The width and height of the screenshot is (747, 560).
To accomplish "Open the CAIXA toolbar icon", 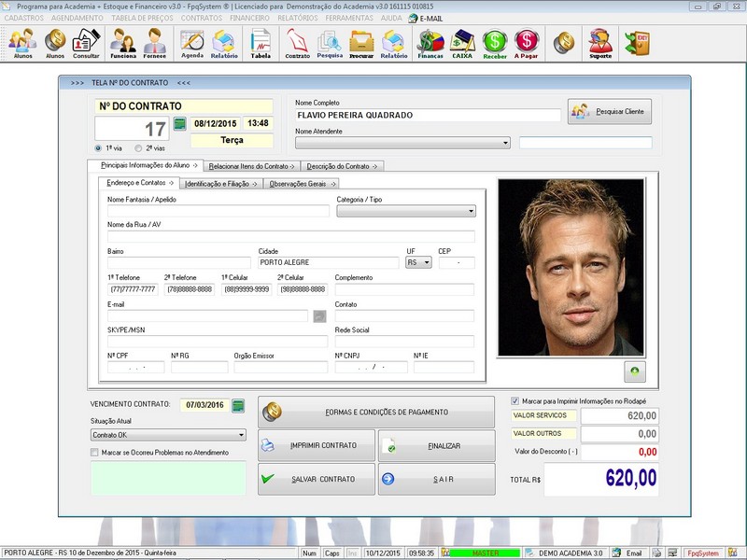I will pos(462,43).
